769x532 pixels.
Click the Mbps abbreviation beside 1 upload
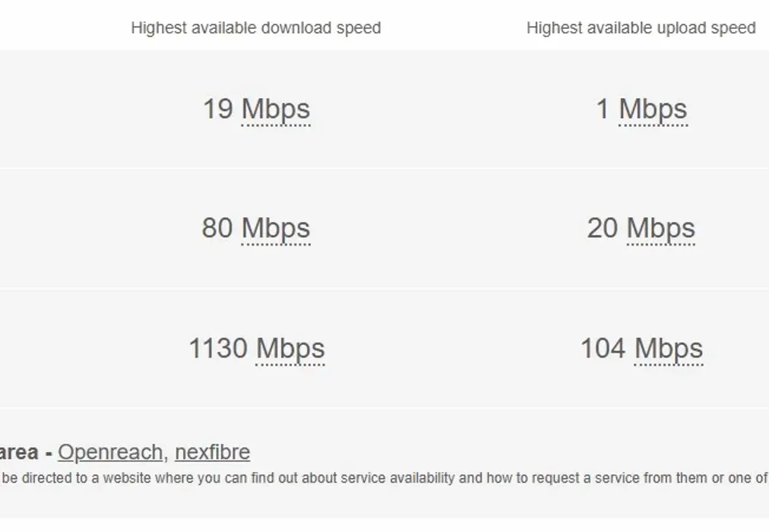(653, 109)
